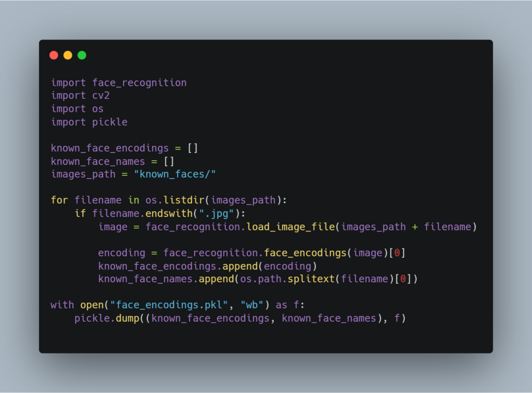
Task: Click the 'face_recognition' import name
Action: coord(139,83)
